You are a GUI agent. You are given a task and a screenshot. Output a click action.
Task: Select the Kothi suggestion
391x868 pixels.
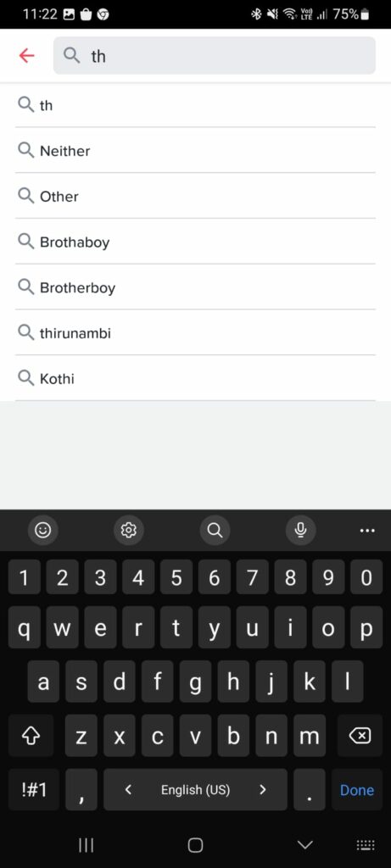[x=195, y=379]
